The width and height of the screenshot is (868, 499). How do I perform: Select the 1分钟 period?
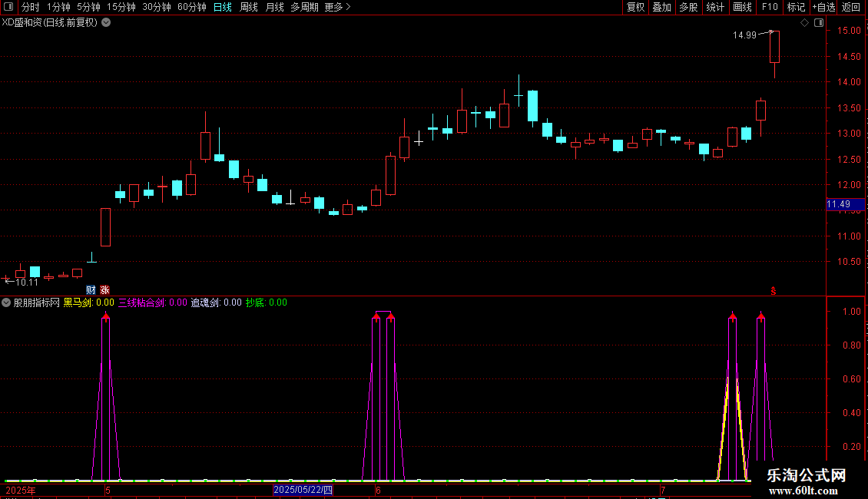point(58,7)
